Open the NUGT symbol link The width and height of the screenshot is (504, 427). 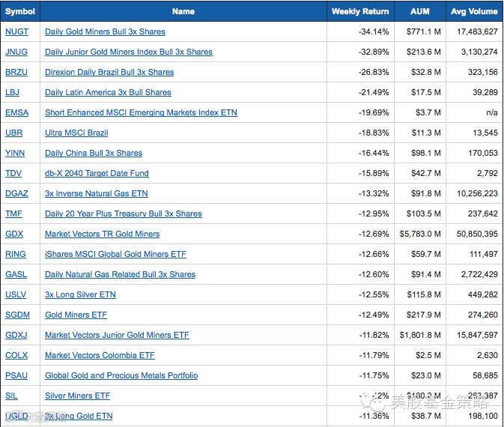tap(16, 31)
